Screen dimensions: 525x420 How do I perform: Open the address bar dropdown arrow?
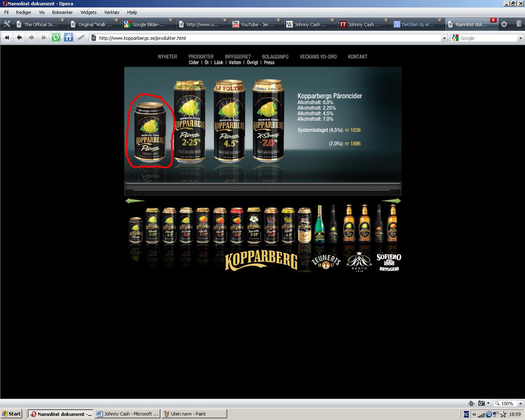pos(444,38)
